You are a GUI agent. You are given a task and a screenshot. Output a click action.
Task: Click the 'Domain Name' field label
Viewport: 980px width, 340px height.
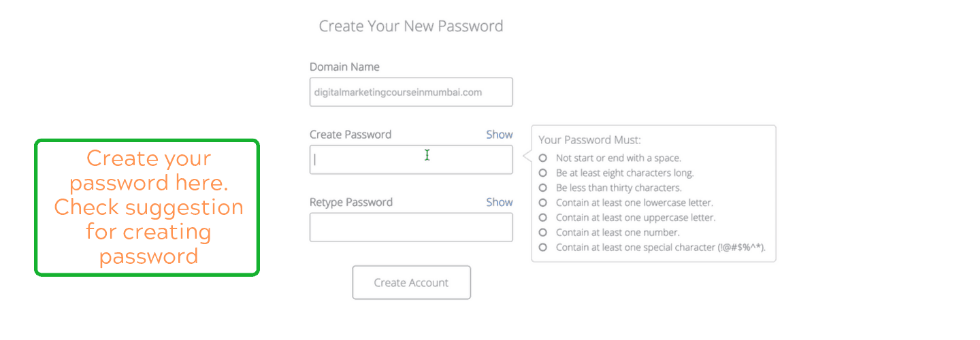(x=344, y=67)
